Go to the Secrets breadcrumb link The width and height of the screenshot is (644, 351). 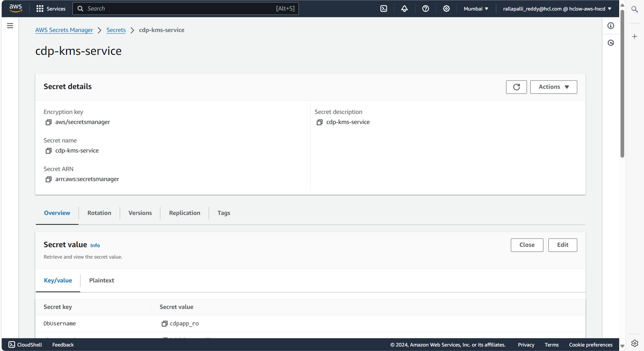coord(116,30)
